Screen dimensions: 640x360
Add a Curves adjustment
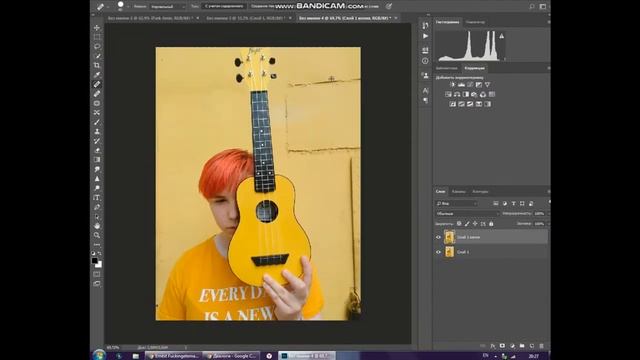[x=470, y=84]
